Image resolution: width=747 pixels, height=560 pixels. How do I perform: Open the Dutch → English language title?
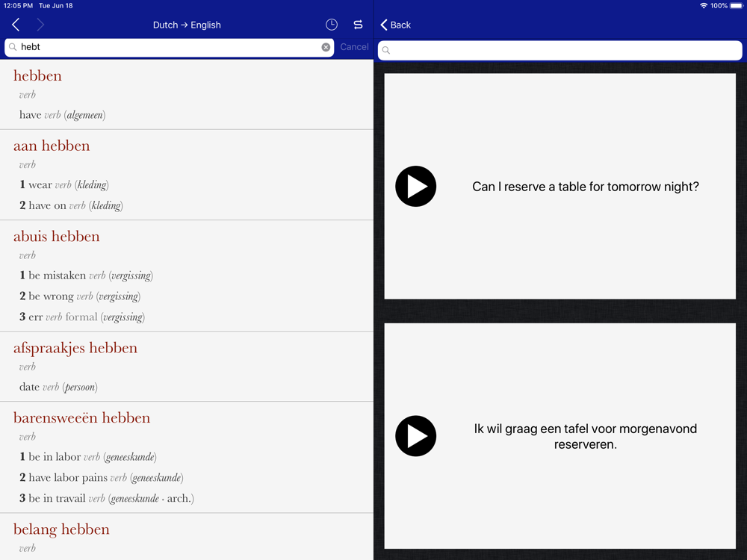click(x=187, y=25)
